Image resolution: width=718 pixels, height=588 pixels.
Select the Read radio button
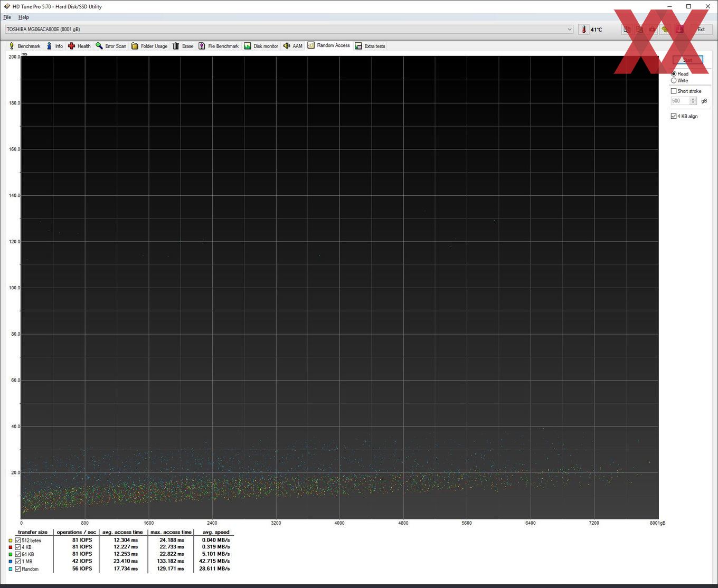pos(674,74)
